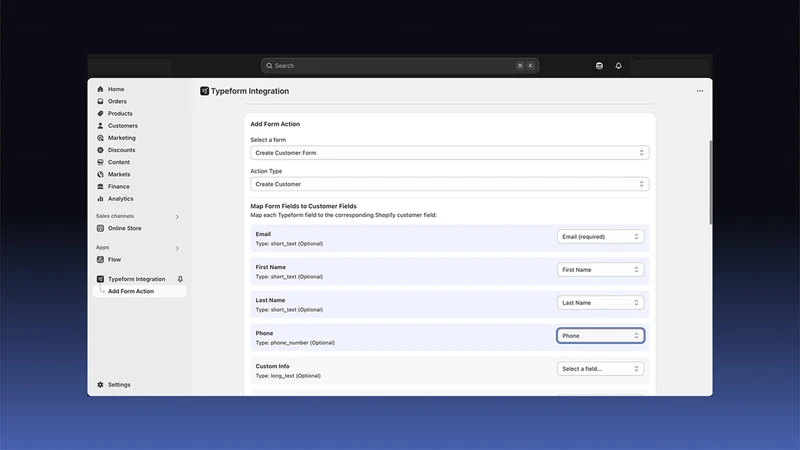Open Marketing in sidebar
This screenshot has width=800, height=450.
[121, 138]
